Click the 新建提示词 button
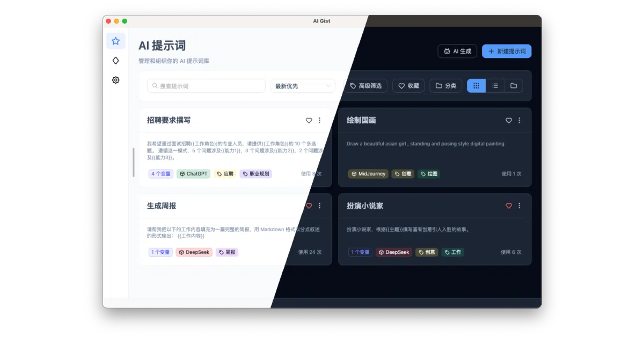 point(507,51)
